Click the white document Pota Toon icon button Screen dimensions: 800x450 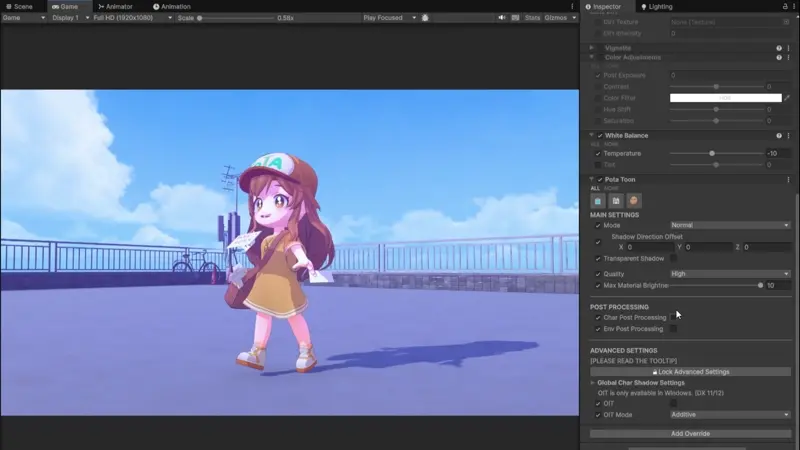pos(616,201)
